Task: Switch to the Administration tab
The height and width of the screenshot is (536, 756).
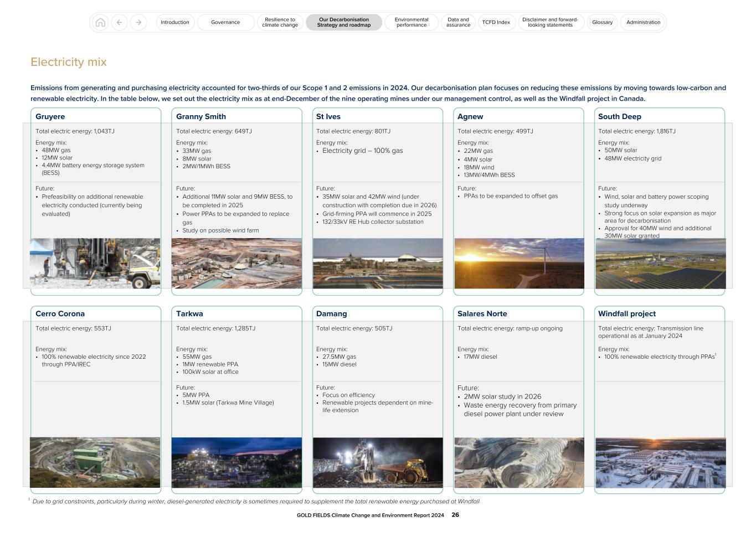Action: pyautogui.click(x=642, y=22)
